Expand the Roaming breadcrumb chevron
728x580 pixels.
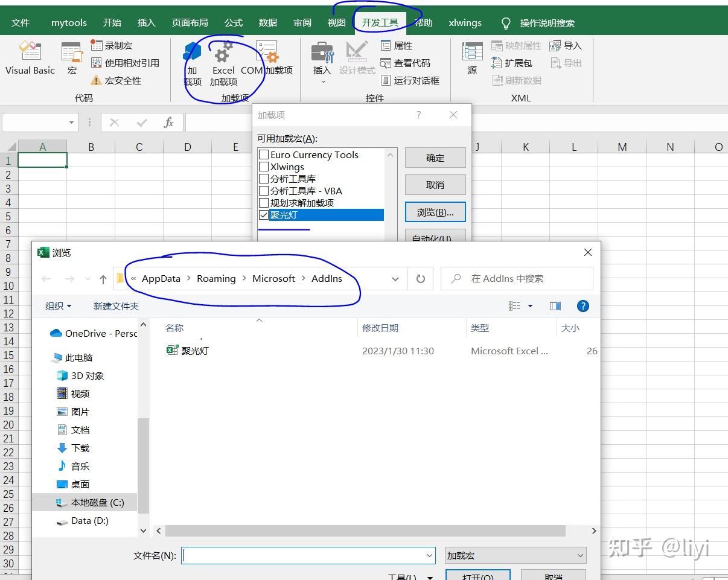[244, 279]
